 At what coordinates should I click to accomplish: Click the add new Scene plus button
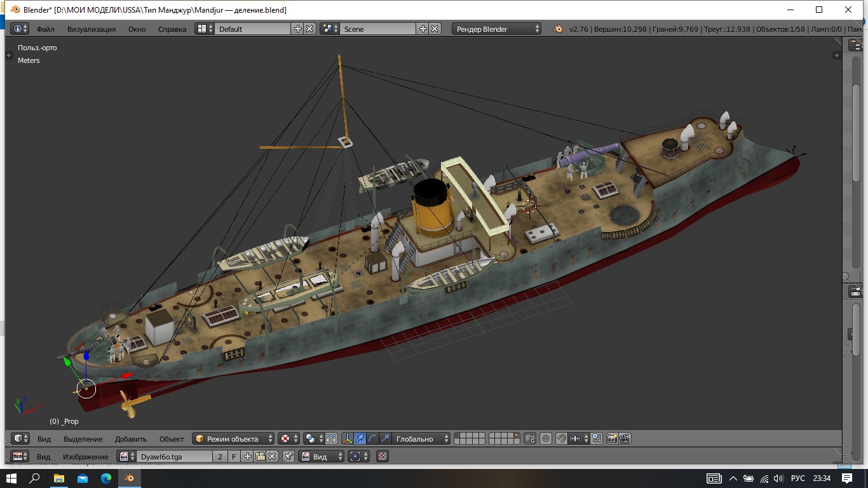coord(423,29)
